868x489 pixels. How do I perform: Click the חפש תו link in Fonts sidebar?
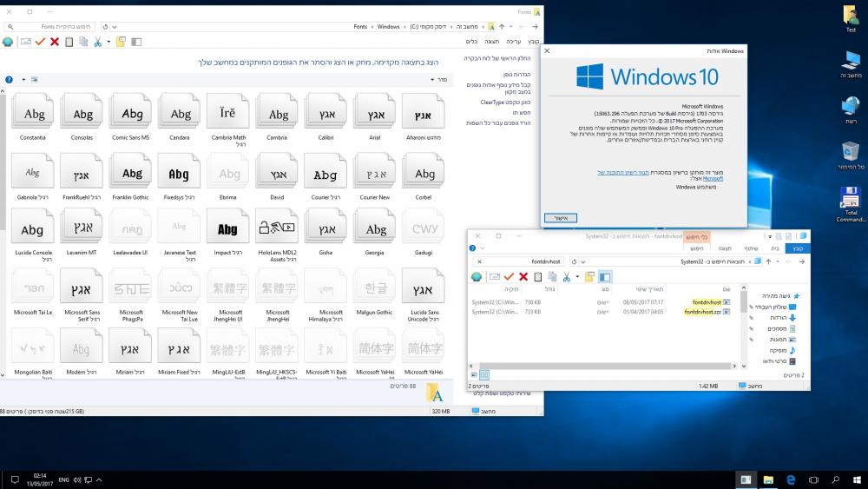[x=522, y=112]
